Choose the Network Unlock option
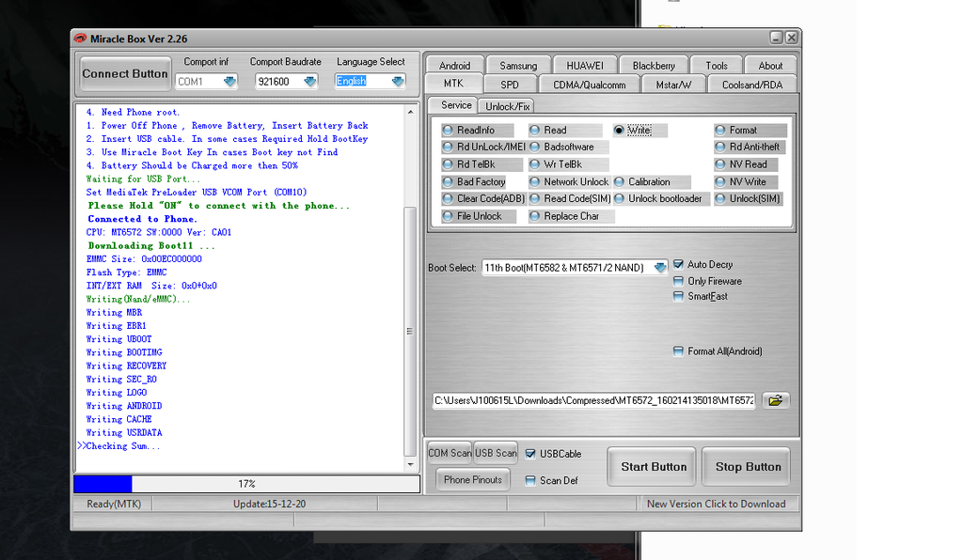Image resolution: width=963 pixels, height=560 pixels. point(535,182)
